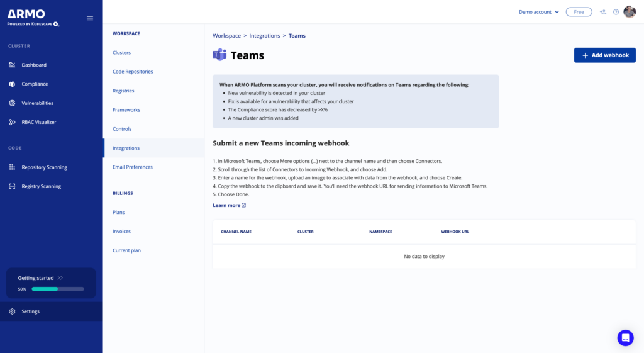644x353 pixels.
Task: Open Invoices under Billings
Action: [x=121, y=232]
